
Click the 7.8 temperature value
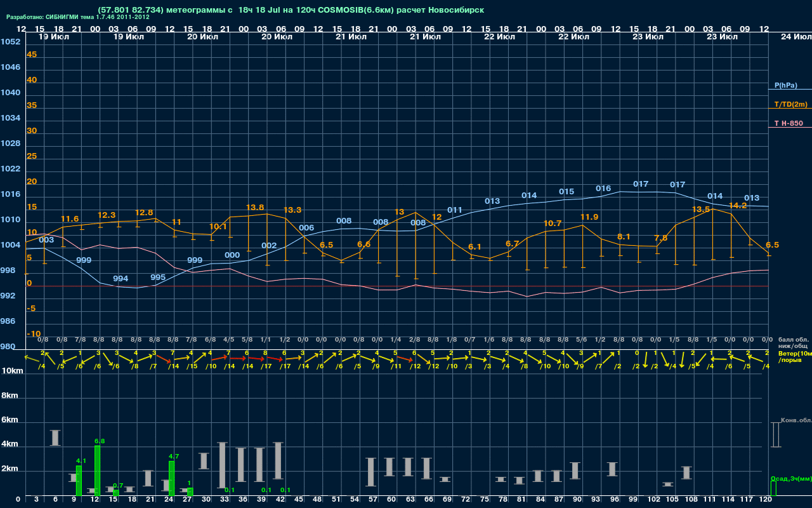pyautogui.click(x=661, y=238)
